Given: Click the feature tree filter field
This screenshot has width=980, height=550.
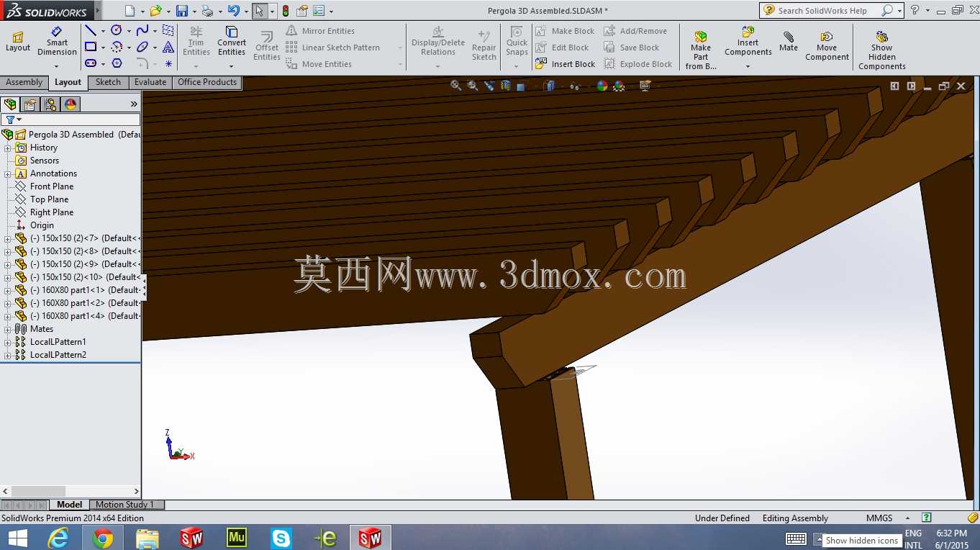Looking at the screenshot, I should (x=71, y=120).
